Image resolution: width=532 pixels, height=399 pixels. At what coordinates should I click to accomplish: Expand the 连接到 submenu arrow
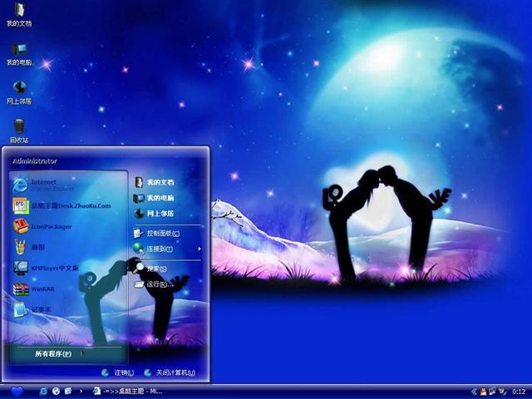(x=199, y=249)
